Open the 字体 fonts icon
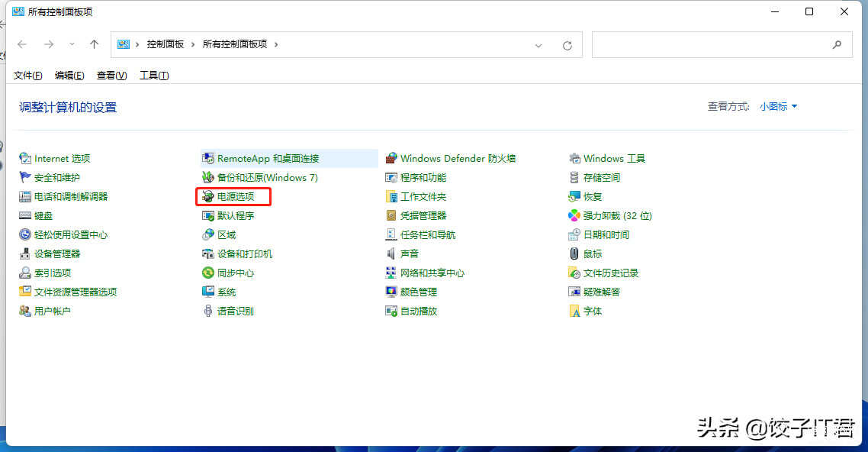 click(574, 311)
